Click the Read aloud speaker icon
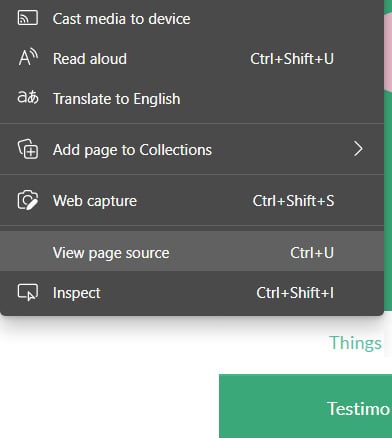This screenshot has width=392, height=438. coord(28,58)
